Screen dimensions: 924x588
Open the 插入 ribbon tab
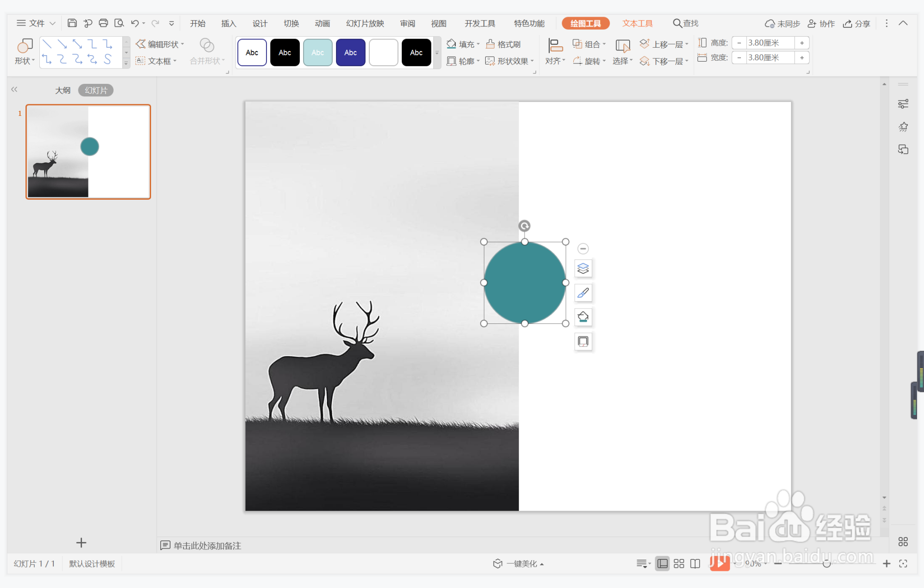(x=228, y=24)
